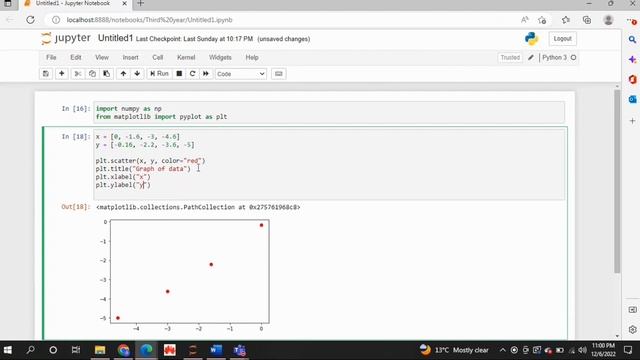
Task: Click the Trusted notebook indicator
Action: click(510, 58)
